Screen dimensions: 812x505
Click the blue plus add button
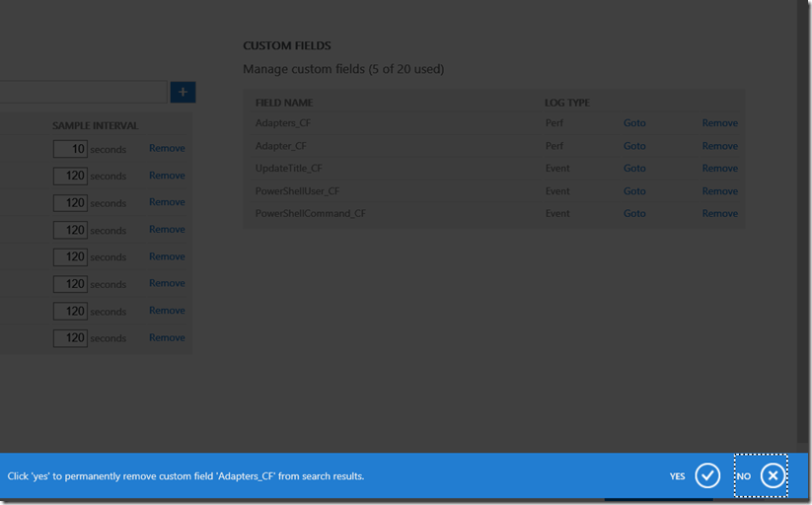pyautogui.click(x=183, y=93)
